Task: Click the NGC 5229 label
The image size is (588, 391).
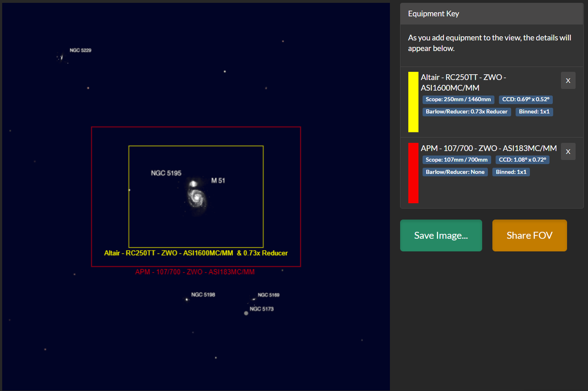Action: click(80, 50)
